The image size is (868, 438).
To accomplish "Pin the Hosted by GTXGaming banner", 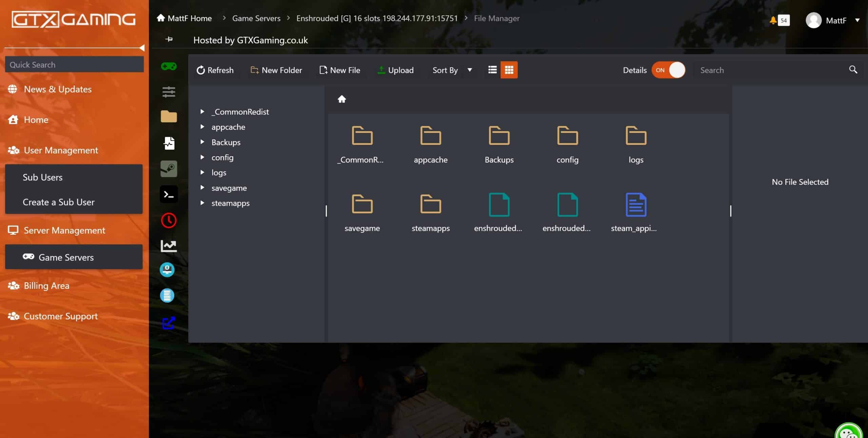I will pos(169,40).
